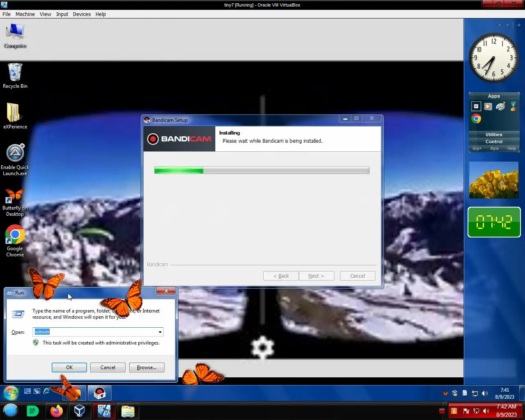Click host Action Center flag icon
The image size is (525, 420).
pos(466,411)
